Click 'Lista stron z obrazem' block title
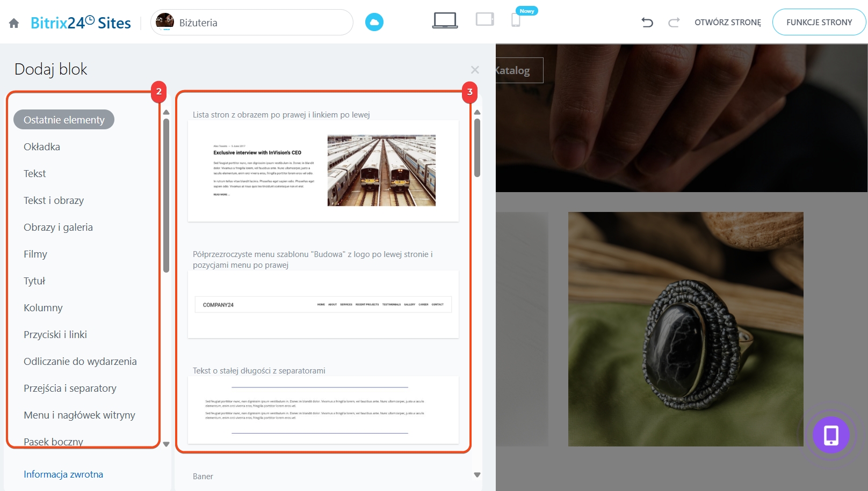 [281, 115]
